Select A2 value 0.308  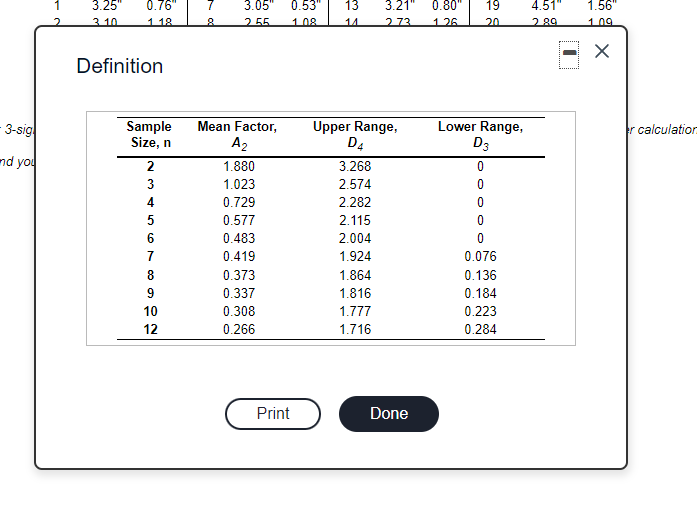click(x=239, y=312)
